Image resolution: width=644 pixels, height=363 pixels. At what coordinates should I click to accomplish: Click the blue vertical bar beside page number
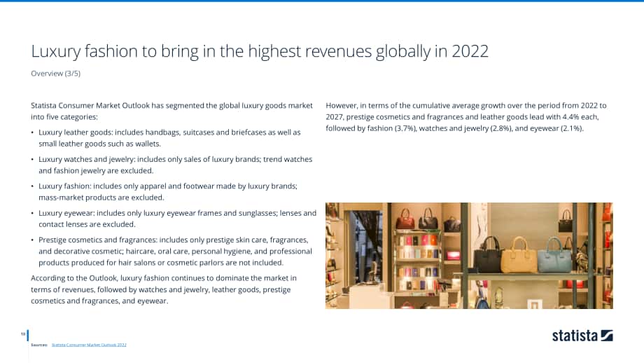(27, 335)
